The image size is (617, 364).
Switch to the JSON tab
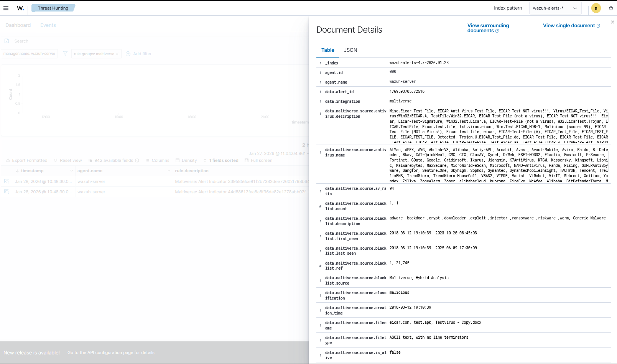point(350,50)
